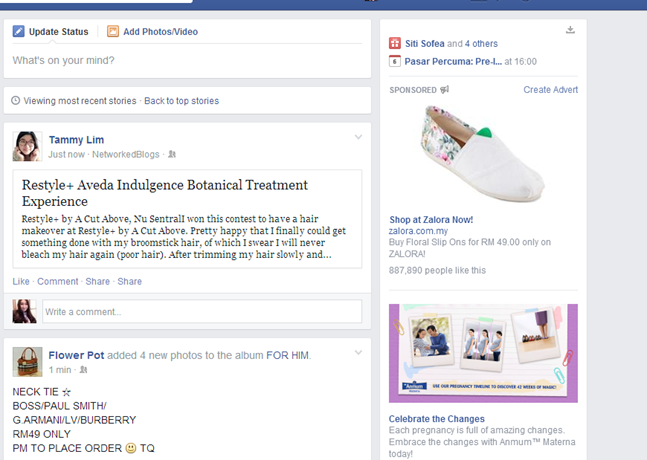Click the Just now timestamp on Tammy's post
Screen dimensions: 647x460
[x=66, y=154]
